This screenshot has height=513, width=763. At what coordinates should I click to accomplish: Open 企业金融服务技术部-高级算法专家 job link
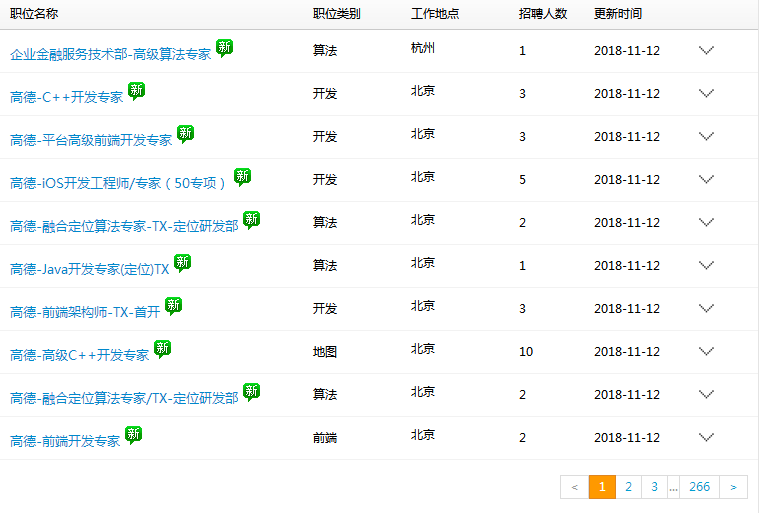click(x=110, y=54)
